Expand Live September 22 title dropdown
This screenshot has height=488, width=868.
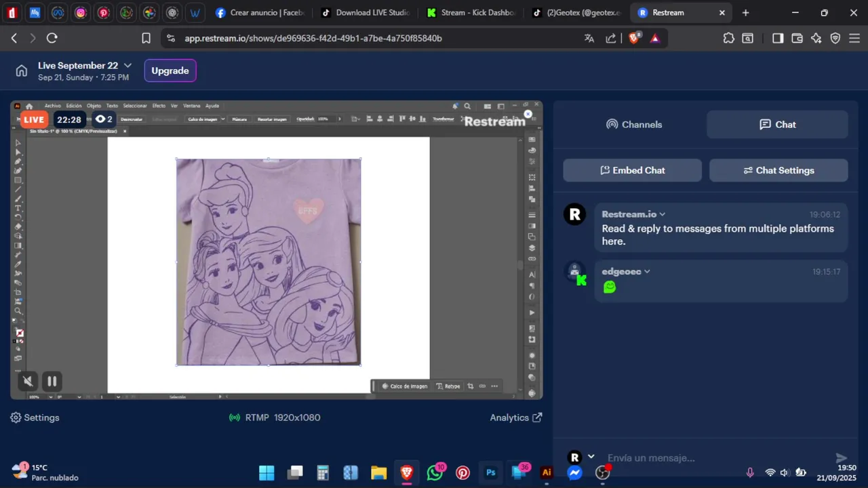pos(127,65)
